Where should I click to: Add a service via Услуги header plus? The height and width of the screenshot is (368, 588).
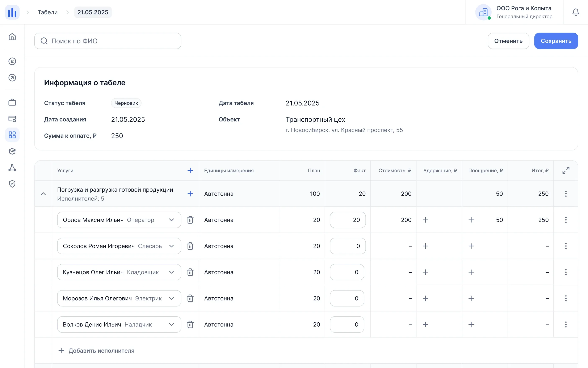(x=190, y=170)
